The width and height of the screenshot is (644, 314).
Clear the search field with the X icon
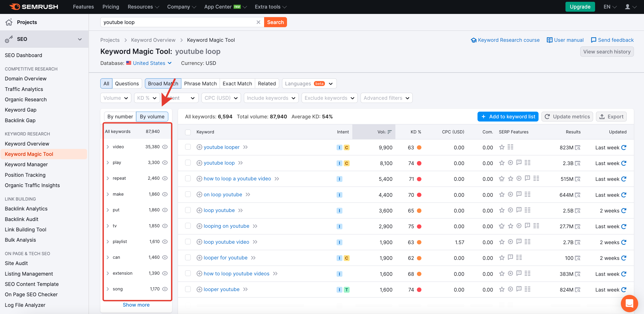point(258,22)
